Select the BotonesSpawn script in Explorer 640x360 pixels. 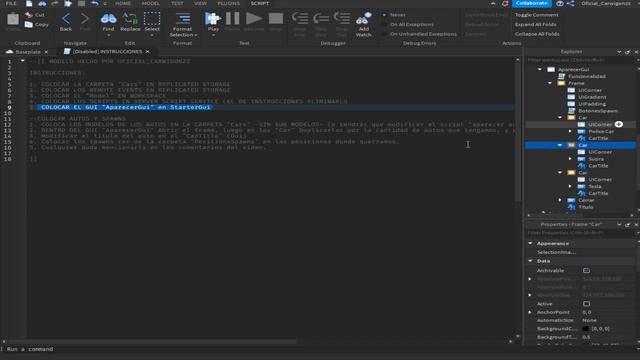pyautogui.click(x=598, y=111)
